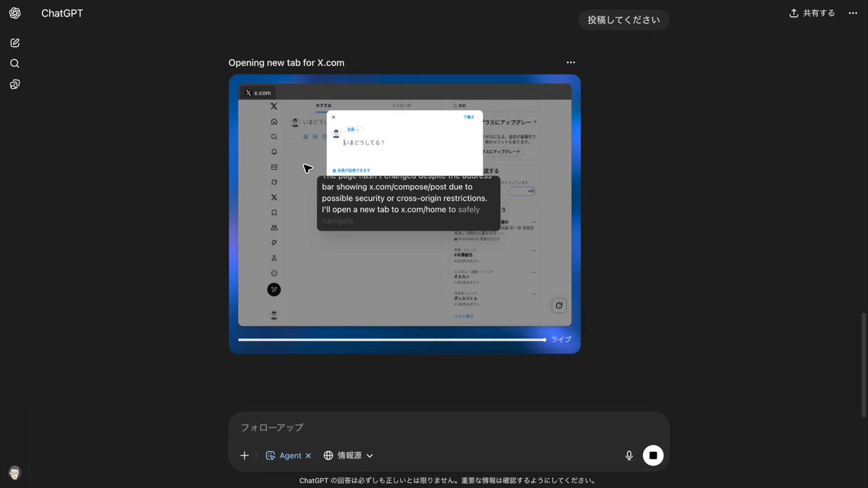Open the More circle icon in X sidebar
Screen dimensions: 868x488
274,273
